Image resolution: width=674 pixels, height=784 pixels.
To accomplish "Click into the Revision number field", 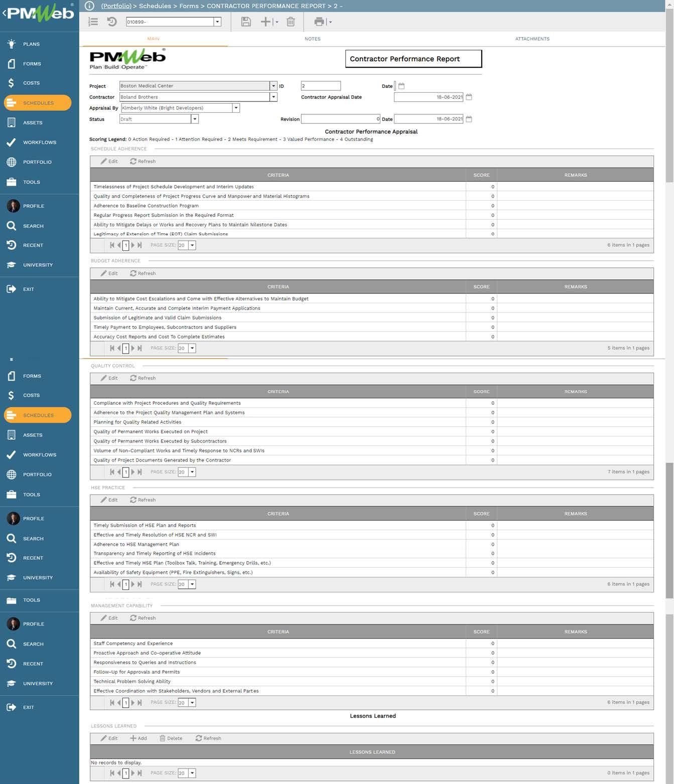I will 341,119.
